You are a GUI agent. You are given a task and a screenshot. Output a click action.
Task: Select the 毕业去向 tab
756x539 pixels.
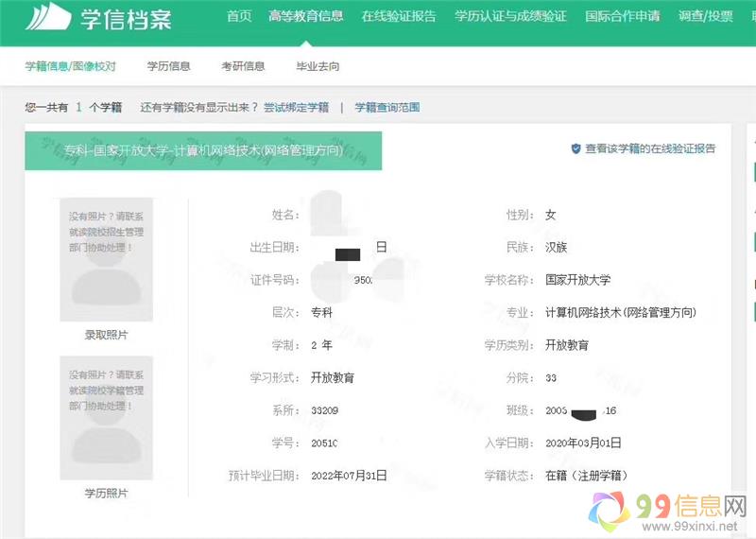point(318,66)
